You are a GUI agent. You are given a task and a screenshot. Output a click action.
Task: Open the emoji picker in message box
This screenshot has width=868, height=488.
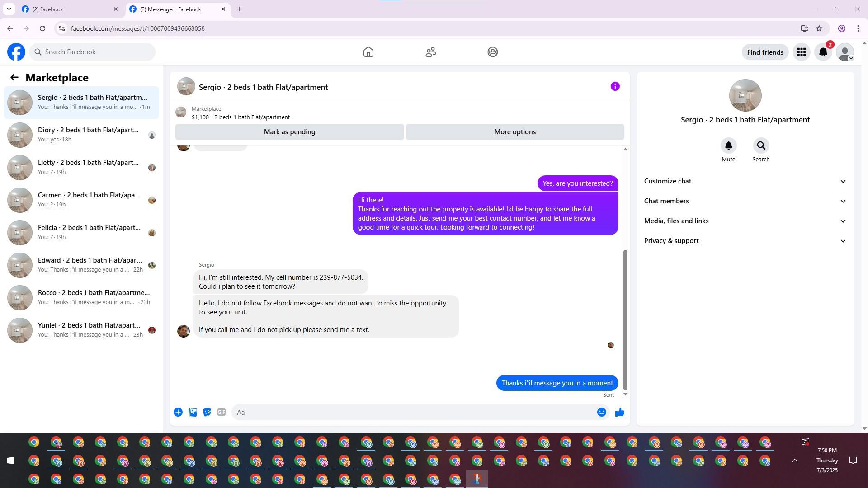tap(601, 412)
